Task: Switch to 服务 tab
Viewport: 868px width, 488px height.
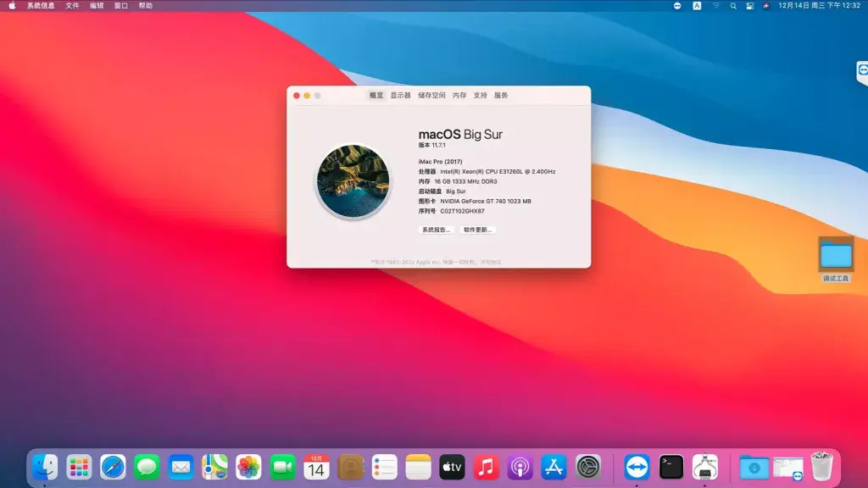Action: (x=501, y=95)
